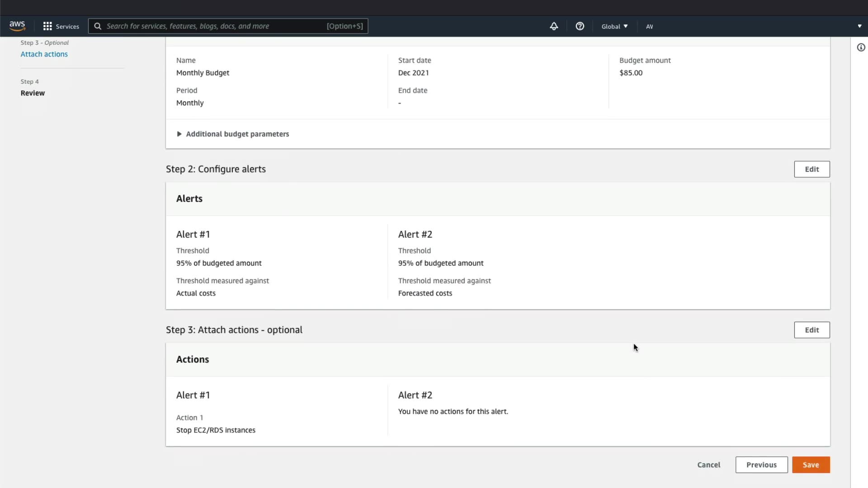Screen dimensions: 868x488
Task: Go back with the Previous button
Action: click(761, 465)
